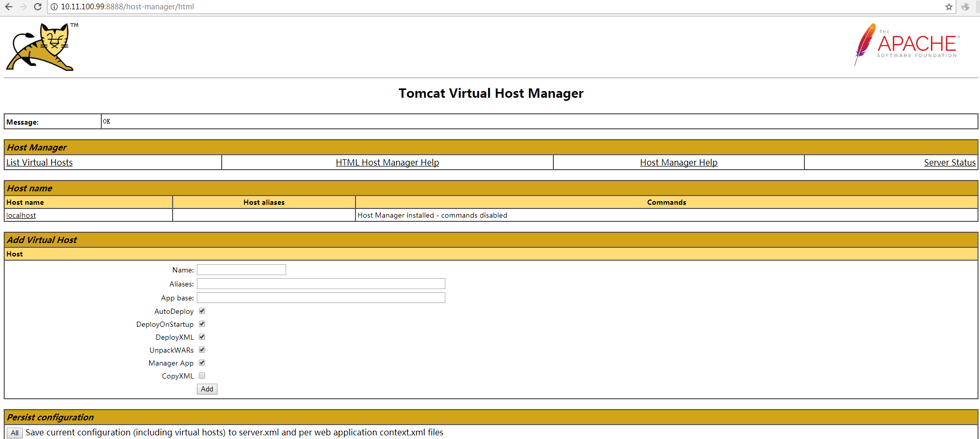Focus the Name input field

point(241,269)
